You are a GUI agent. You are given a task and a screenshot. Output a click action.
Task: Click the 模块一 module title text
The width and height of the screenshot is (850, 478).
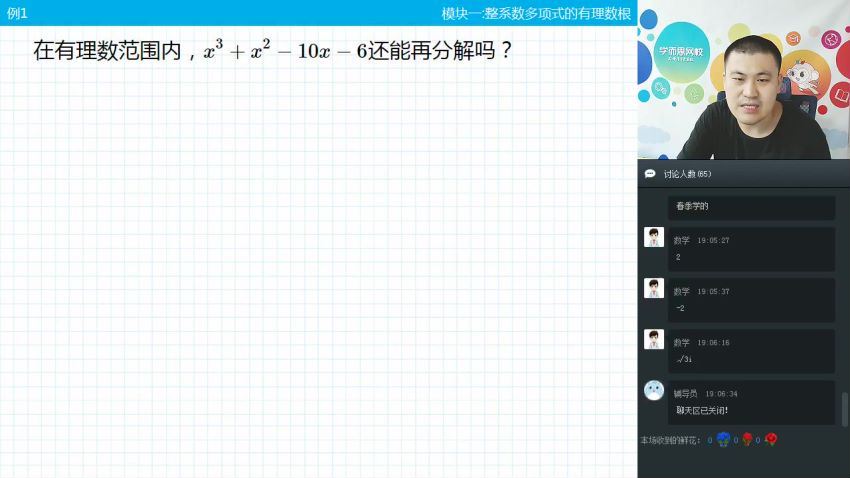click(536, 13)
